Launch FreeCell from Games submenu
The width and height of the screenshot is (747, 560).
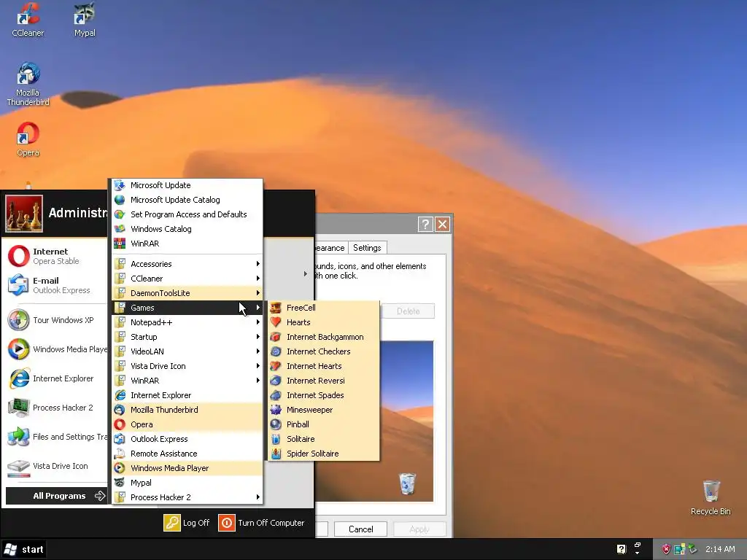(x=324, y=308)
